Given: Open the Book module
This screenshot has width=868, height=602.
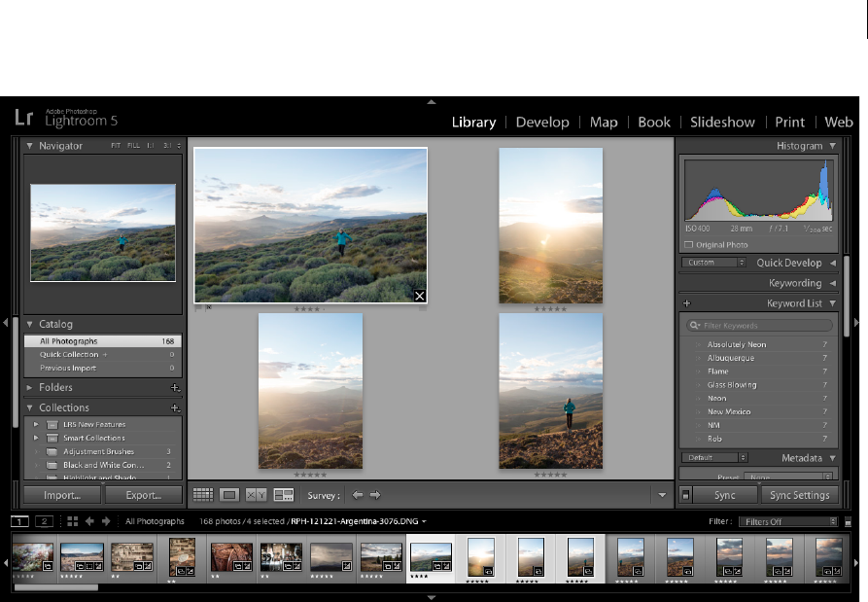Looking at the screenshot, I should click(x=654, y=122).
